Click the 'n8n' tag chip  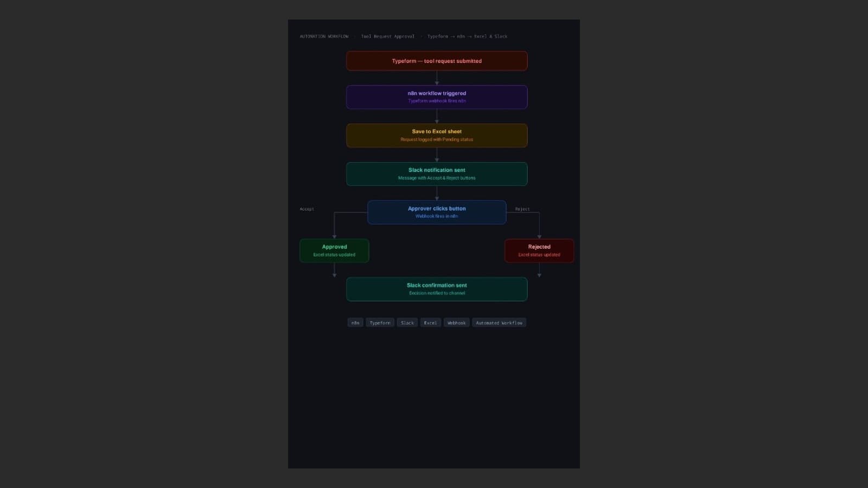coord(355,323)
